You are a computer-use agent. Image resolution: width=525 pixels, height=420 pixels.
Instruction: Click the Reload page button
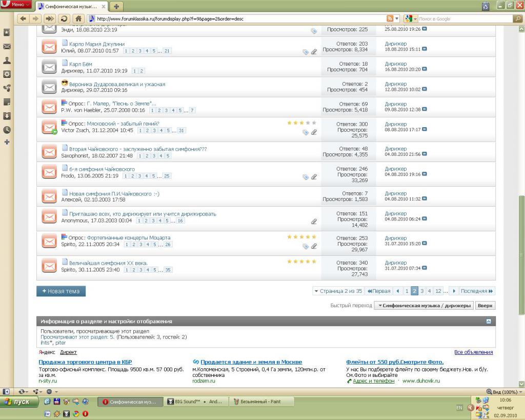(64, 18)
